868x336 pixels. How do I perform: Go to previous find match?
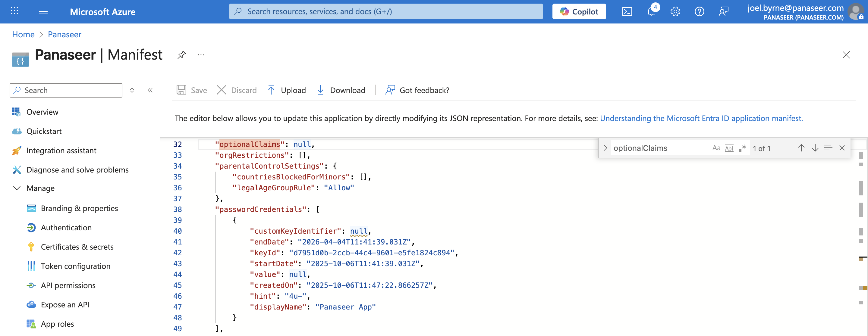click(801, 148)
